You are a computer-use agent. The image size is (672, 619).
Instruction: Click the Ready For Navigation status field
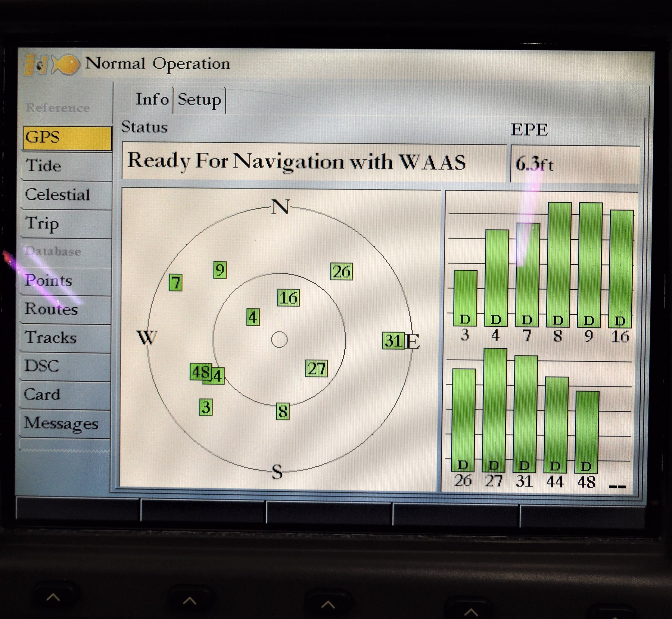(x=314, y=162)
